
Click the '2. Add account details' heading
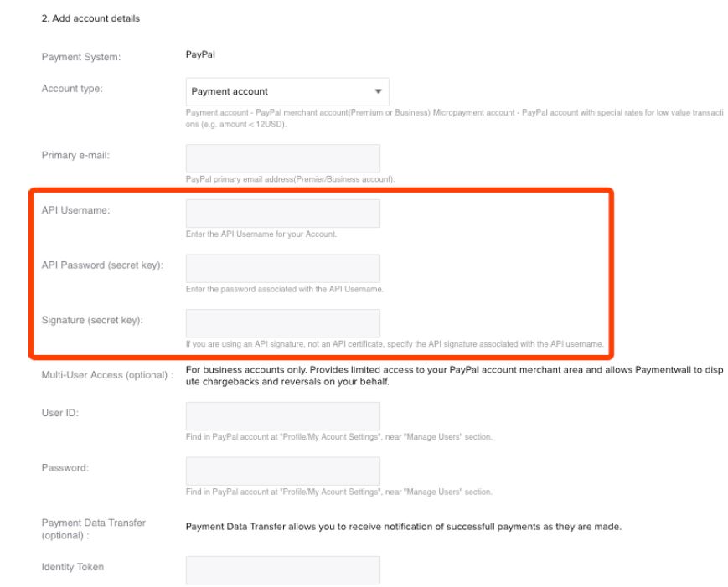point(90,18)
